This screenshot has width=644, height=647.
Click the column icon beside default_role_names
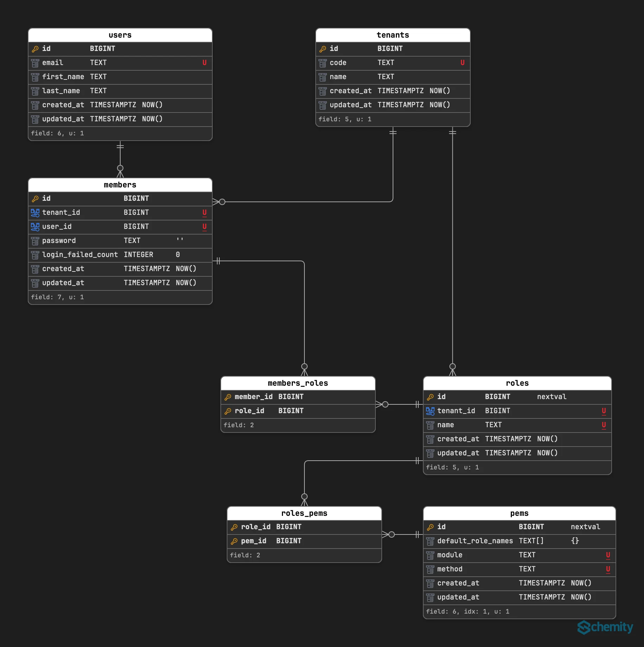430,541
